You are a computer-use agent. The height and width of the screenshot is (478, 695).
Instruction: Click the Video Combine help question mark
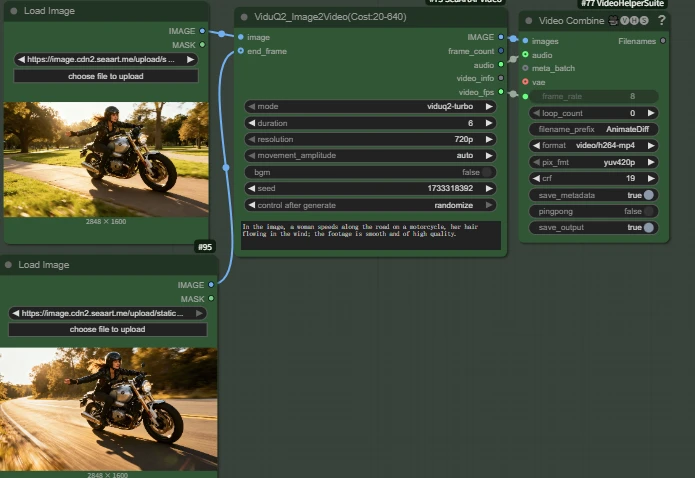[x=661, y=20]
